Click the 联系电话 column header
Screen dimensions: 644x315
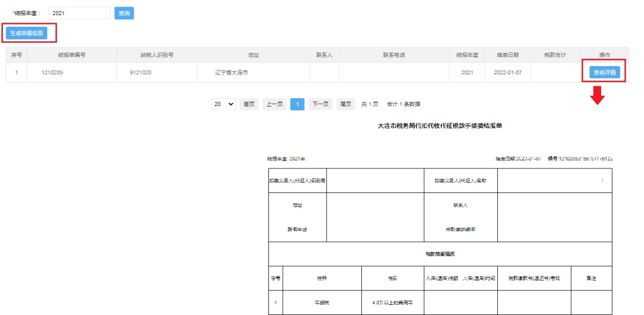(394, 55)
